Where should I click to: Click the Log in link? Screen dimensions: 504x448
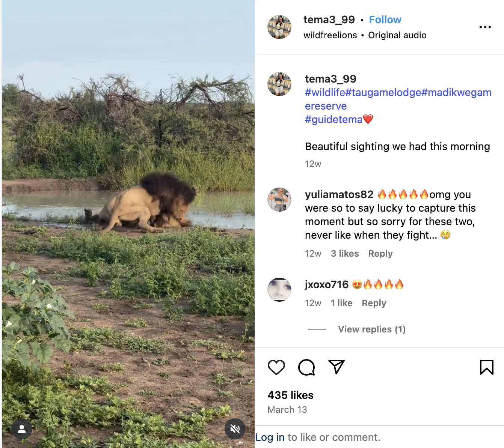(x=270, y=437)
